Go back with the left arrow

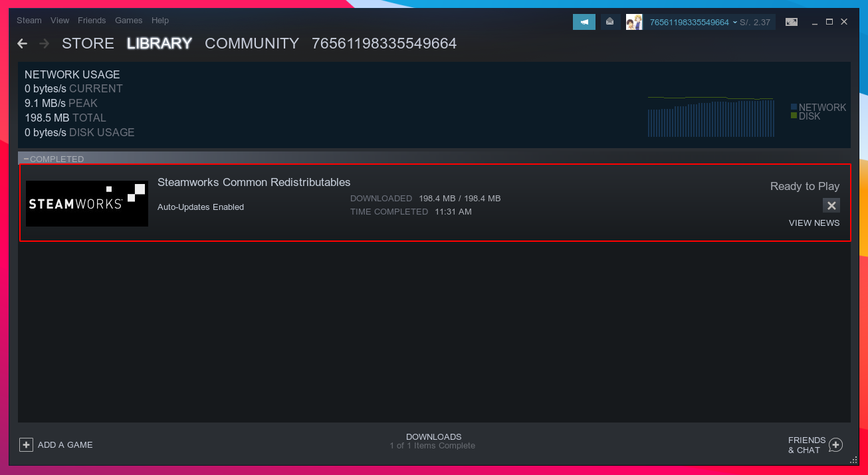23,44
